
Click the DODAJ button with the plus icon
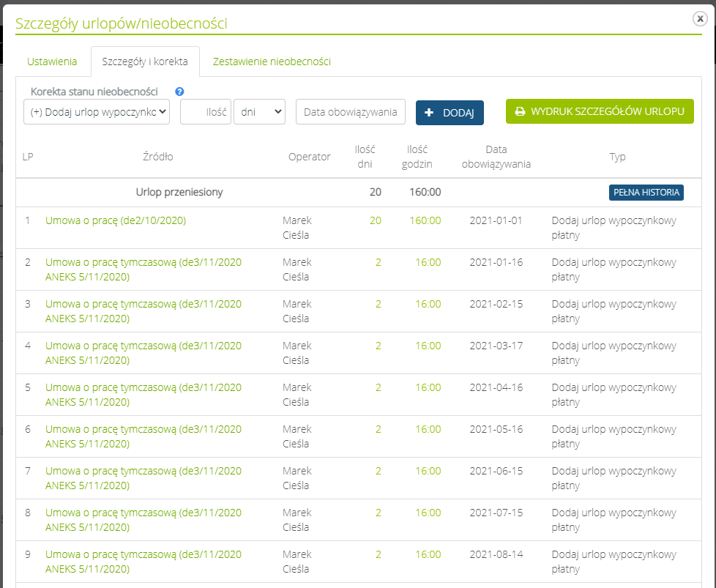tap(450, 113)
